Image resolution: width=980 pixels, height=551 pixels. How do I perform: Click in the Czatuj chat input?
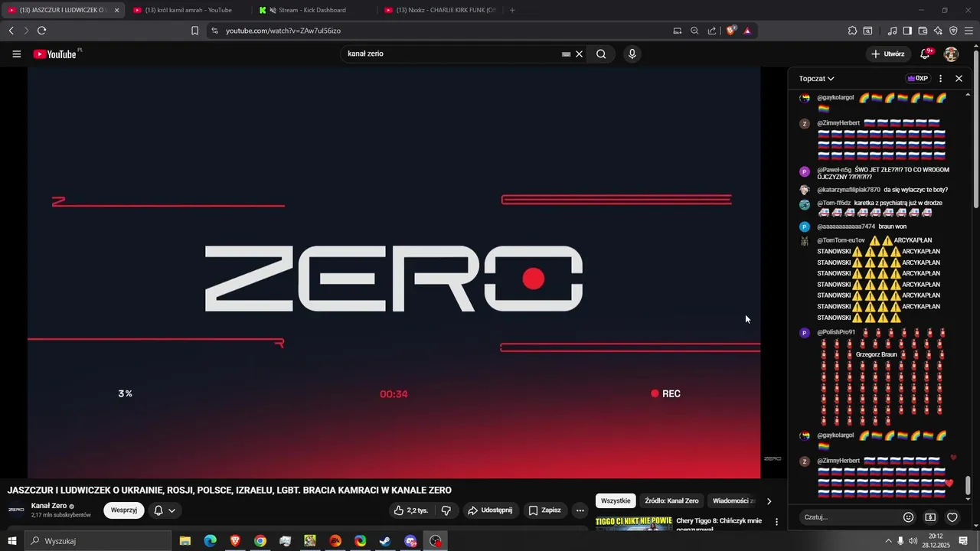(848, 517)
